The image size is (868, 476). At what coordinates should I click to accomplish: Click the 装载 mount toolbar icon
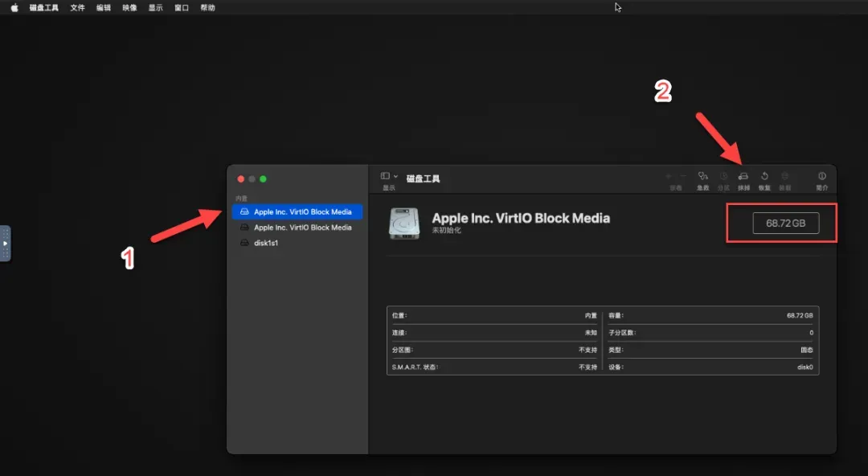coord(785,176)
